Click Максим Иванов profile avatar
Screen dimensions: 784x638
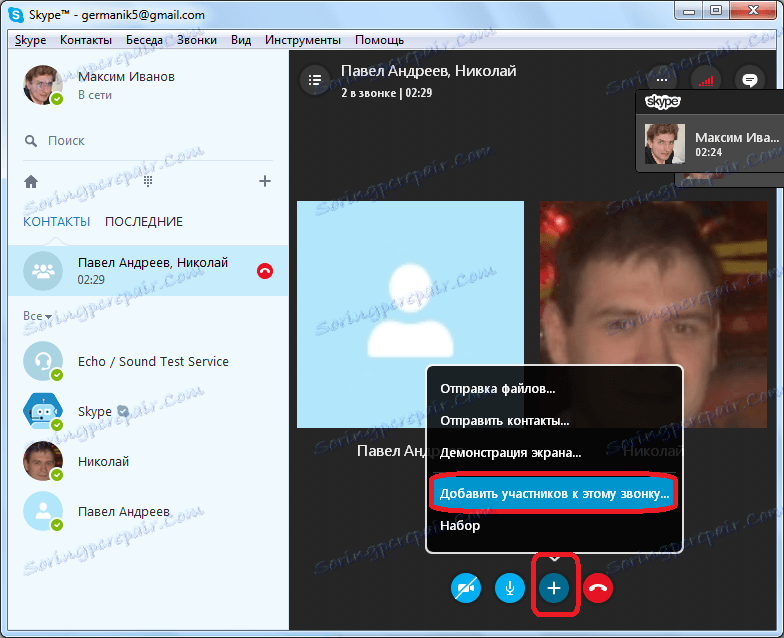pos(43,84)
